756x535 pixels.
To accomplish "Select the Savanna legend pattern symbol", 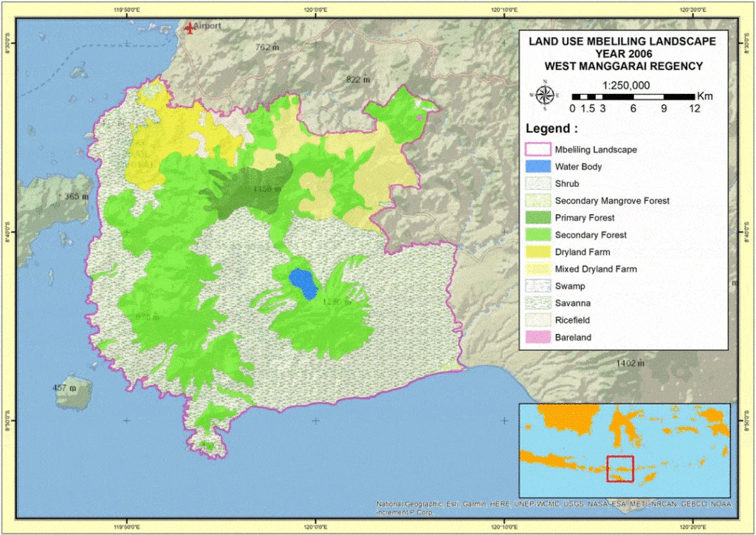I will coord(537,304).
